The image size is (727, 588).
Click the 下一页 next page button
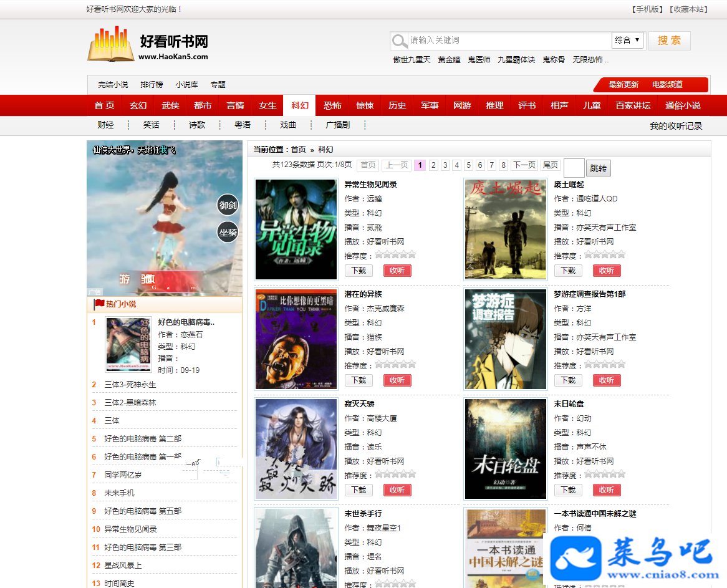(524, 165)
